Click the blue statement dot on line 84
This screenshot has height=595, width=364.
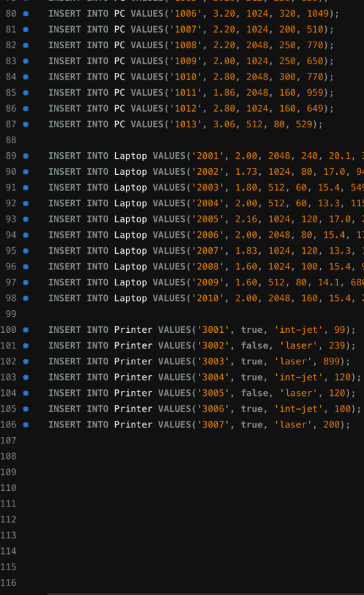26,77
